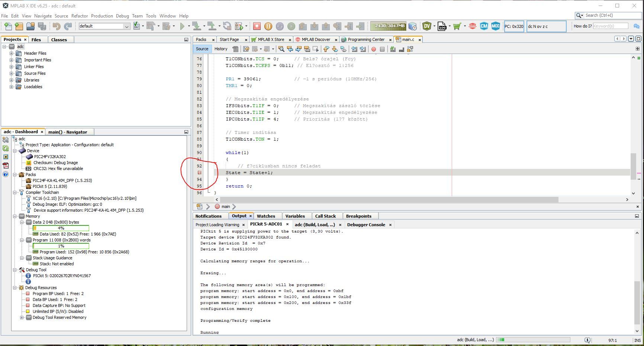Screen dimensions: 644x346
Task: Open the LOG tool icon
Action: [x=442, y=26]
